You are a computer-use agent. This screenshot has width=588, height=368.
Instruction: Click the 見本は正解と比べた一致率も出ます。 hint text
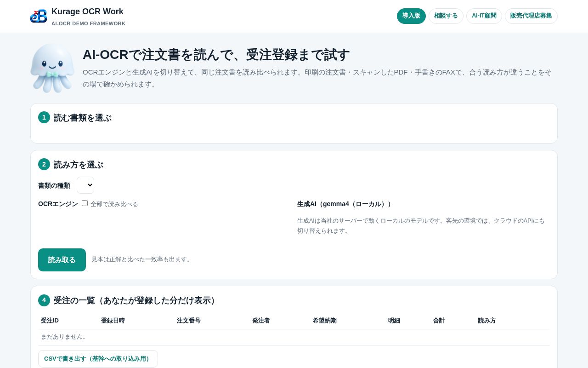[142, 259]
